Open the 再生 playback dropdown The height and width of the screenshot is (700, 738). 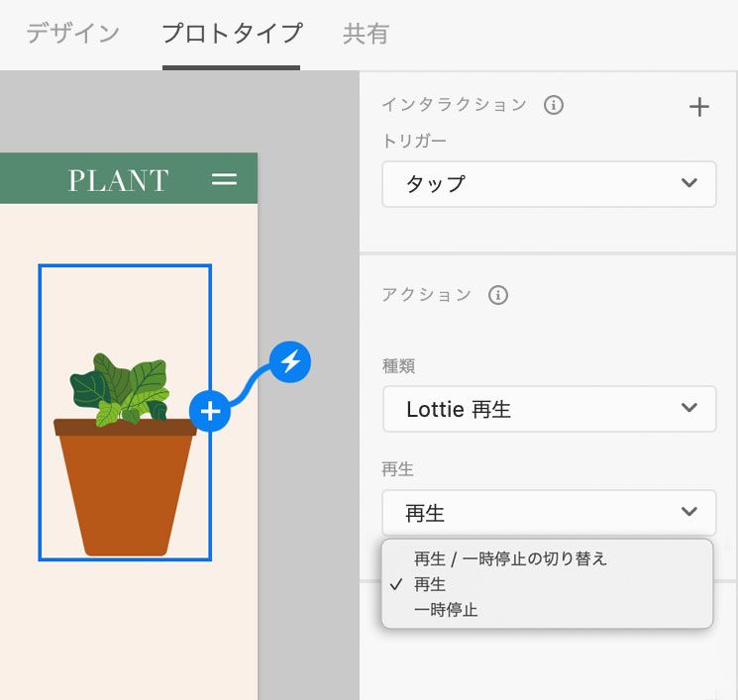[x=549, y=512]
